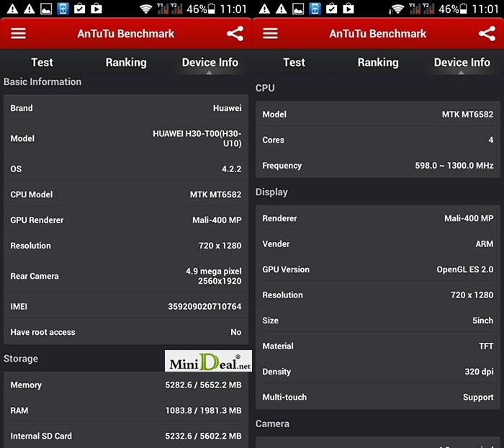Open hamburger menu in right AnTuTu screen
Image resolution: width=504 pixels, height=448 pixels.
(270, 33)
